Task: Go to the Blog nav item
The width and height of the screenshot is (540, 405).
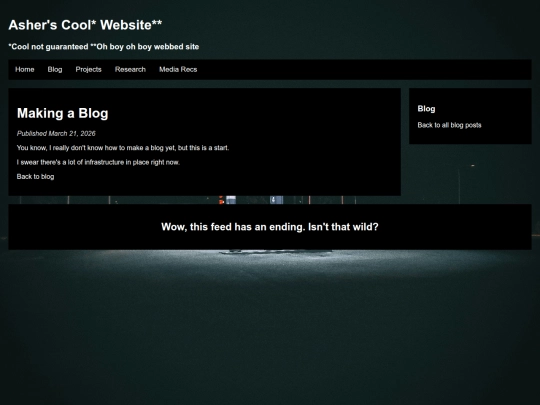Action: click(x=55, y=70)
